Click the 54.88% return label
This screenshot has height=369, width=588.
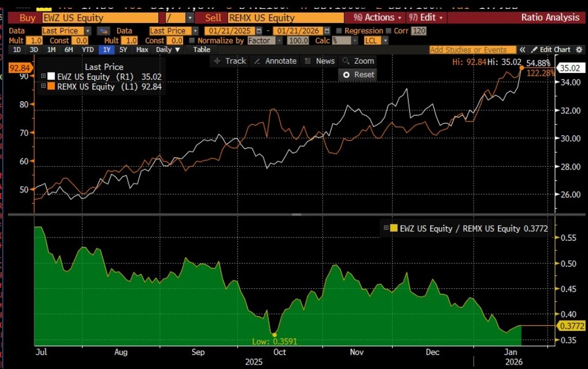click(x=538, y=63)
